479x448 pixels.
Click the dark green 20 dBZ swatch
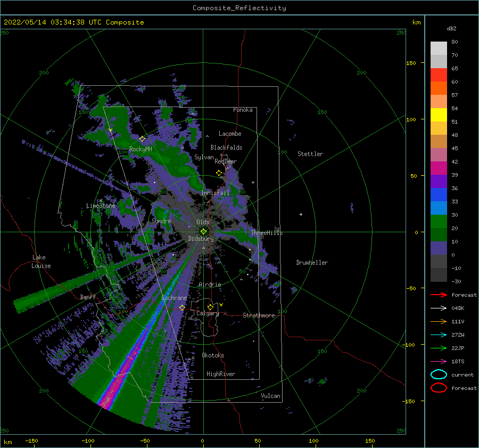click(439, 234)
